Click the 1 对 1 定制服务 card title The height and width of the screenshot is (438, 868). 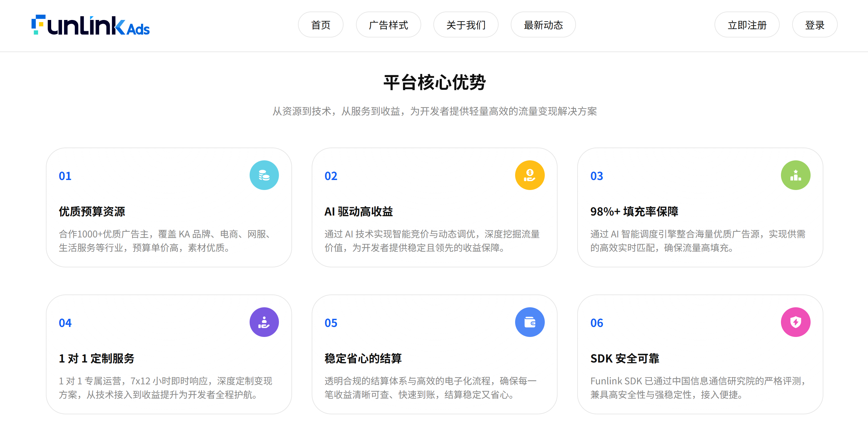click(96, 358)
